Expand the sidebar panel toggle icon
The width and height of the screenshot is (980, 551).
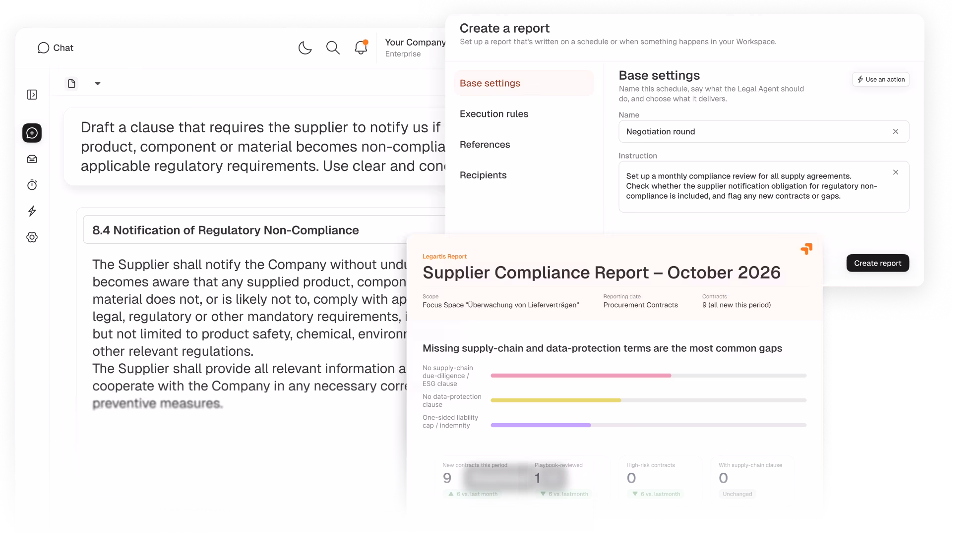coord(32,95)
